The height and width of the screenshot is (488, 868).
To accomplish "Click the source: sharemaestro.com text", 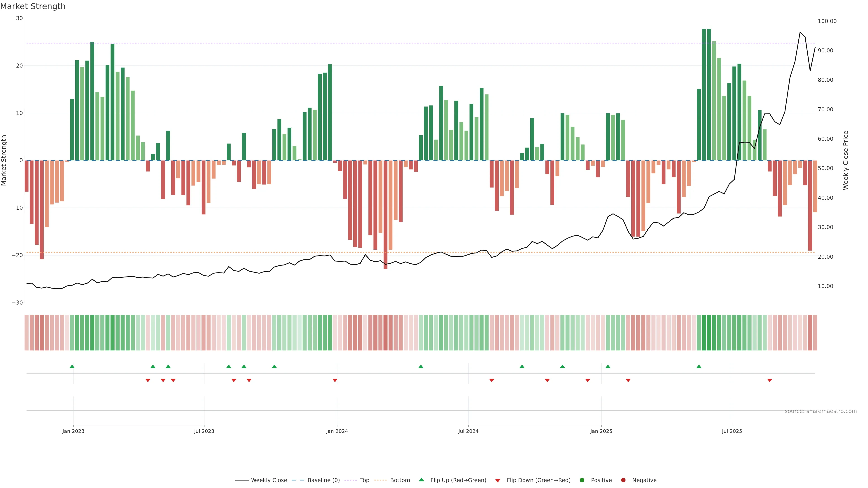I will pos(821,411).
